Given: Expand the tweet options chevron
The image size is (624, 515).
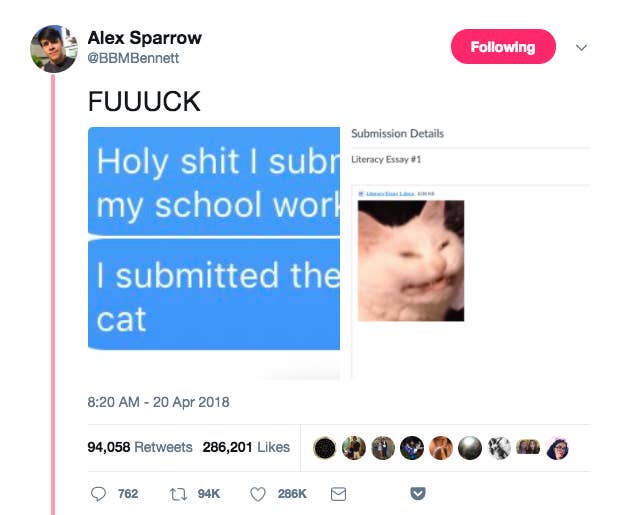Looking at the screenshot, I should [581, 48].
